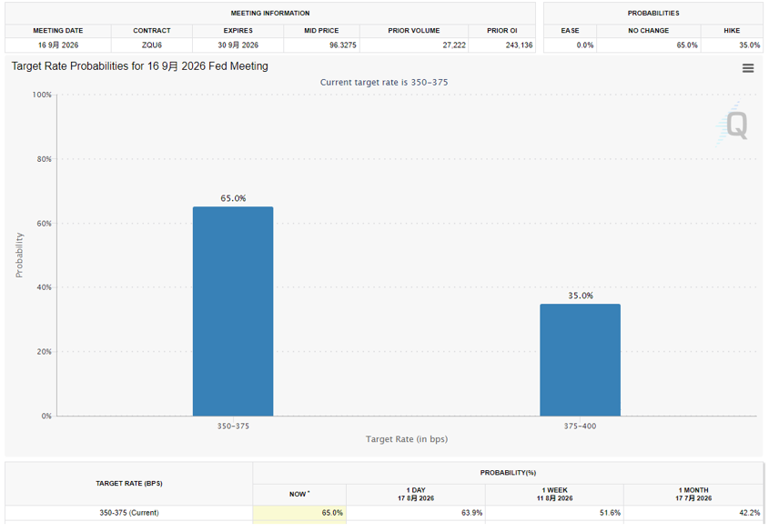Select no change value 65.0% in top table

click(x=687, y=45)
